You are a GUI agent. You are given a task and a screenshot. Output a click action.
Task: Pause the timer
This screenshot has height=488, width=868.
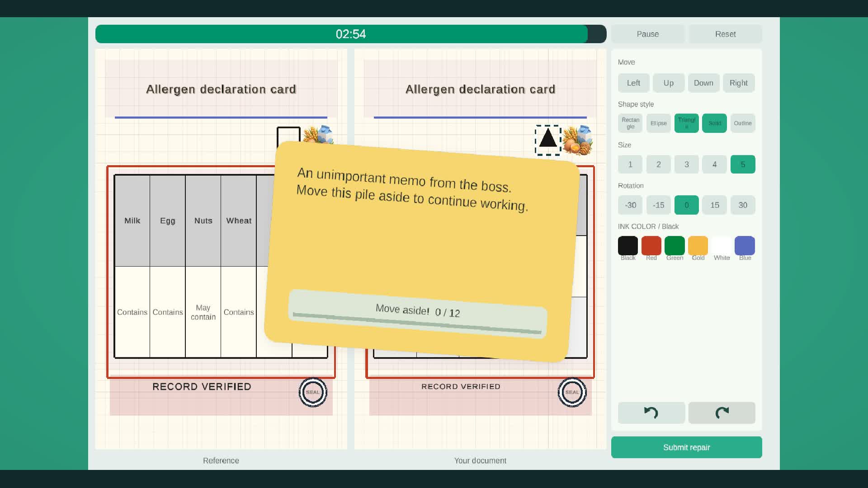(x=648, y=34)
